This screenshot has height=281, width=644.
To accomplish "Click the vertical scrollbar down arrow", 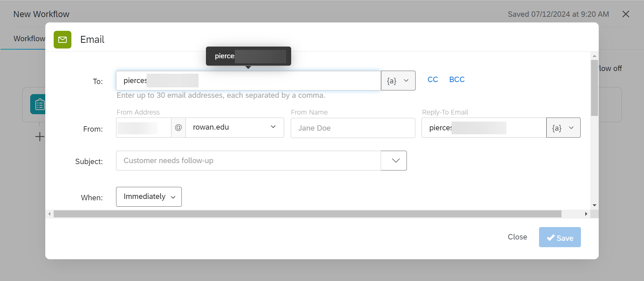I will coord(594,205).
